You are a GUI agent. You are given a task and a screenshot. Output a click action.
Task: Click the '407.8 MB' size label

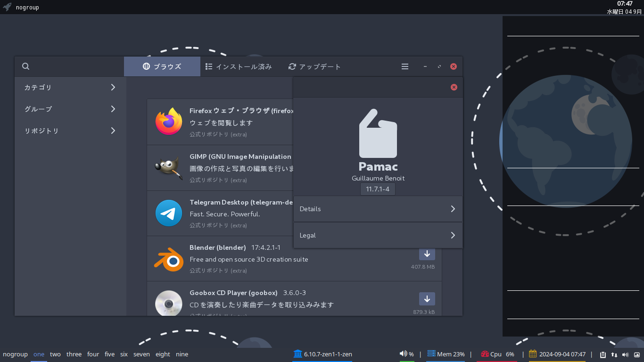click(x=423, y=267)
